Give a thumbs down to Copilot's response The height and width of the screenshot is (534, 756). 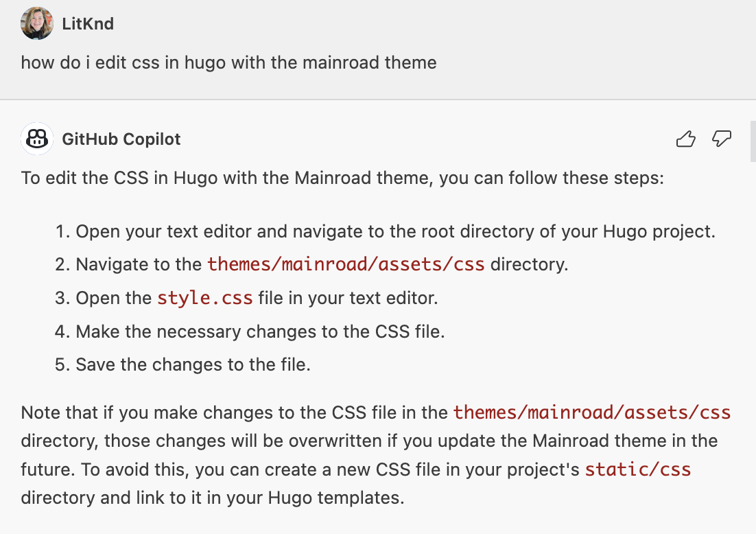721,139
